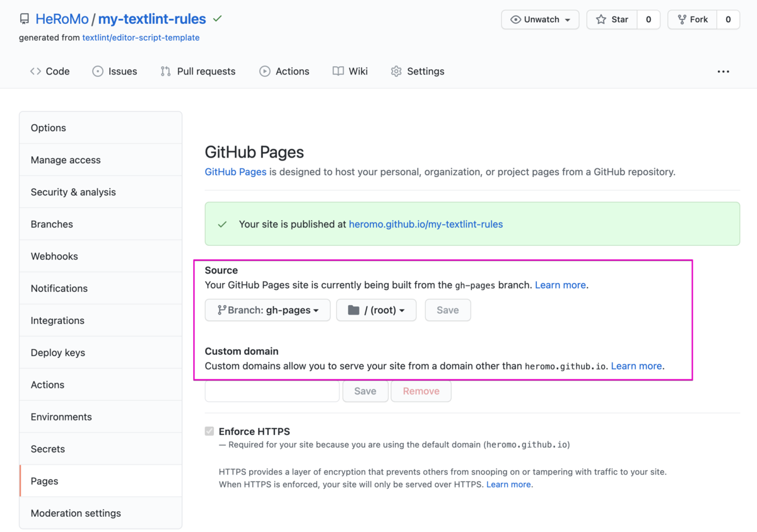
Task: Select Pages in the settings sidebar
Action: [x=44, y=481]
